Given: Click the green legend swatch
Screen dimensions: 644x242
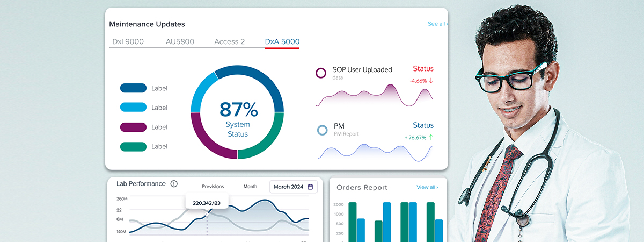Looking at the screenshot, I should (133, 146).
